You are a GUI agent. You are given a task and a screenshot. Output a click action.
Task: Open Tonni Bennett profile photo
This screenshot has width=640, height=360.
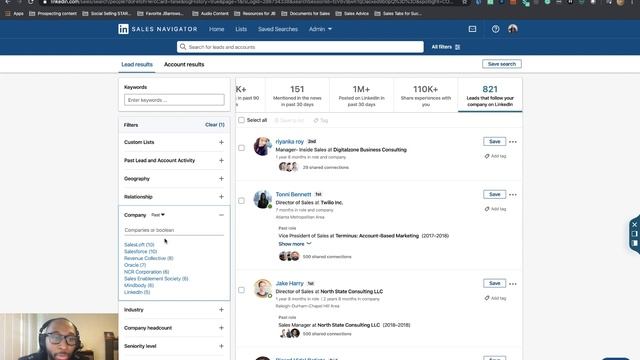pyautogui.click(x=262, y=200)
